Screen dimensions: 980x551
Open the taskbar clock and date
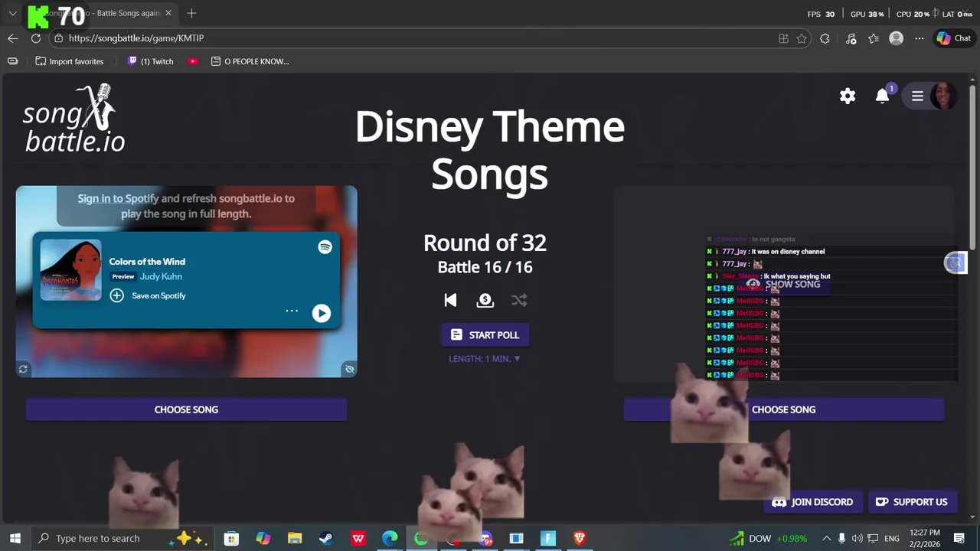925,538
